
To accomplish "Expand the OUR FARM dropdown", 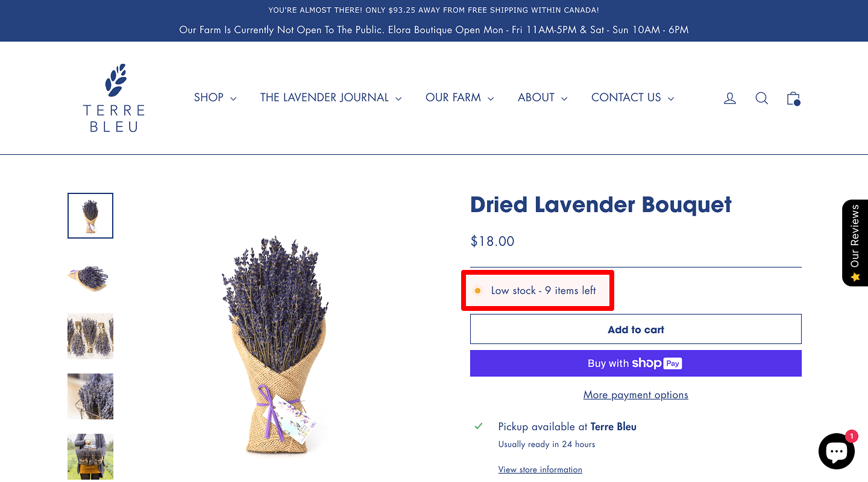I will [460, 98].
